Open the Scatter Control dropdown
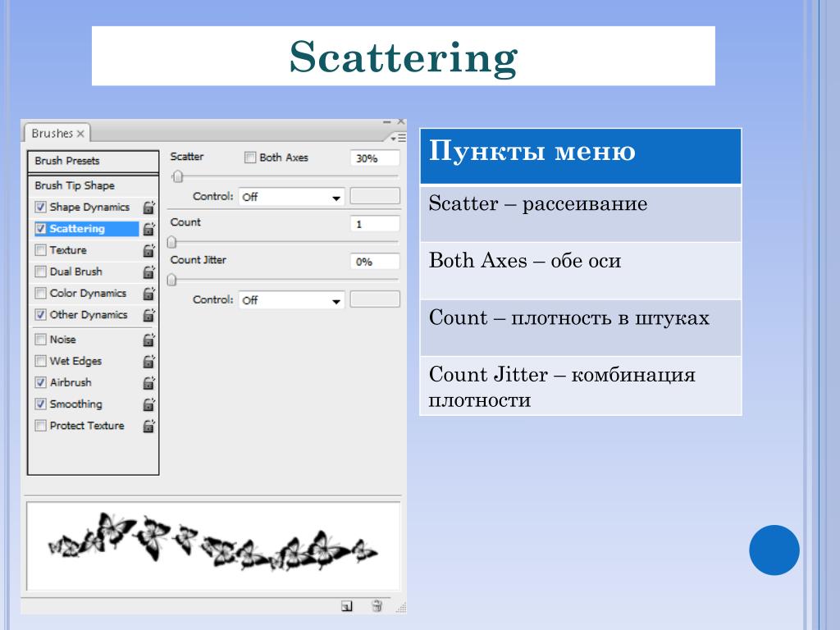This screenshot has width=840, height=630. point(291,197)
